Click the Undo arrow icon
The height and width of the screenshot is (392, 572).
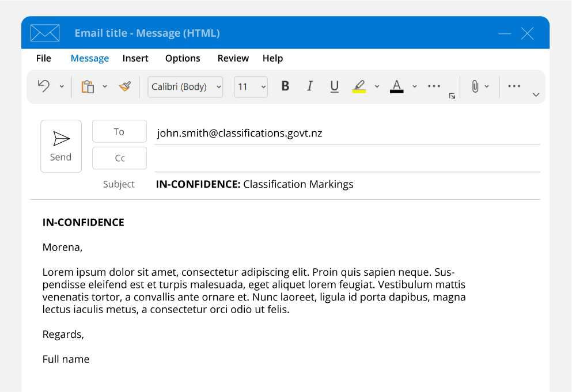pyautogui.click(x=44, y=86)
